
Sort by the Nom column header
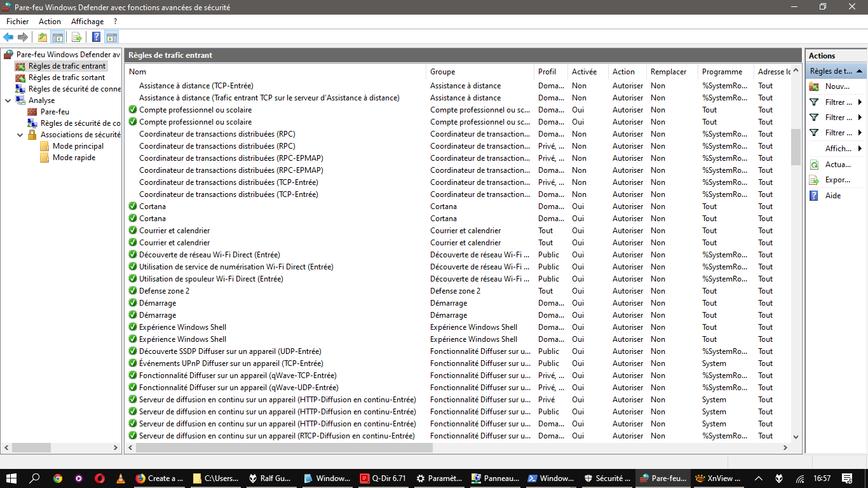tap(275, 72)
